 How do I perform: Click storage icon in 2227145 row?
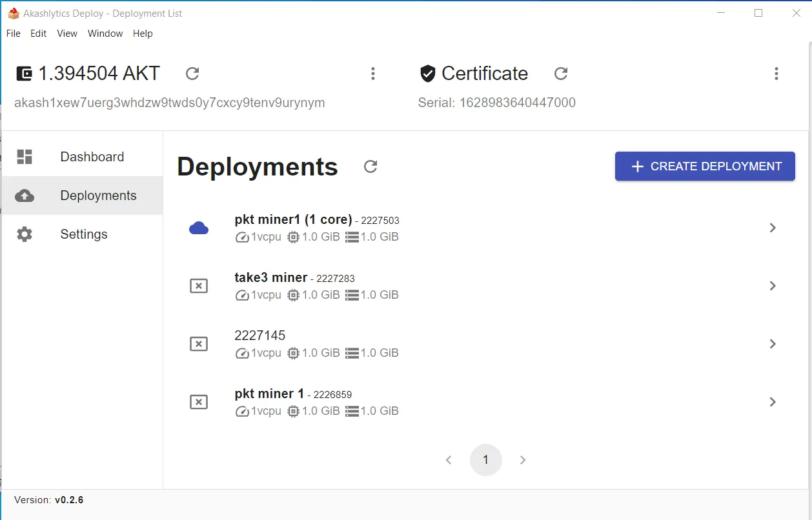352,354
